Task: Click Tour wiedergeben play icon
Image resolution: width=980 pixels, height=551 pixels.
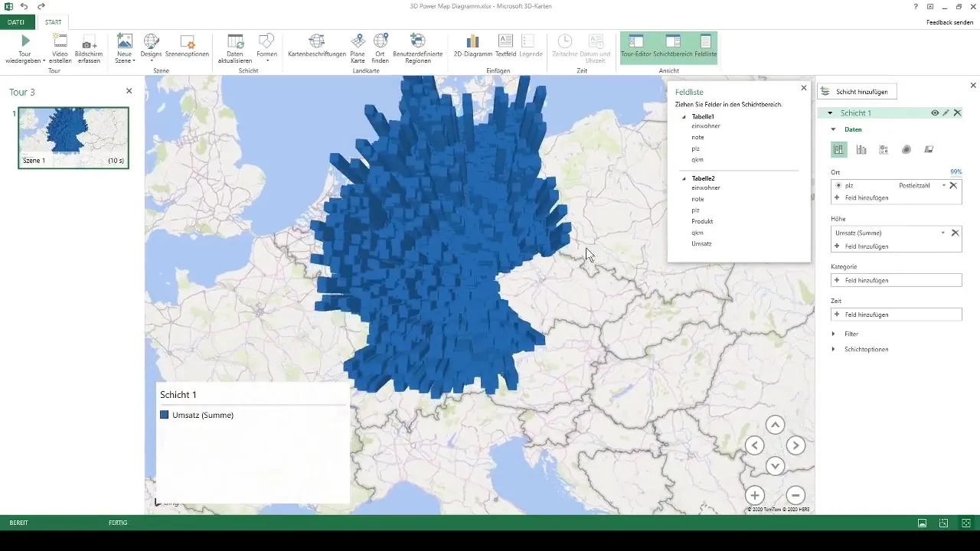Action: tap(25, 41)
